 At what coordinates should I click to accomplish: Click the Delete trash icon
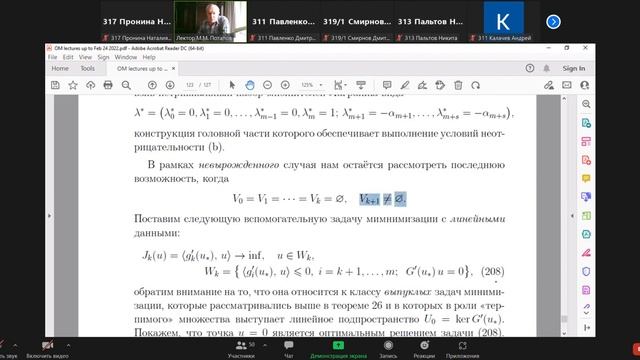[x=458, y=85]
